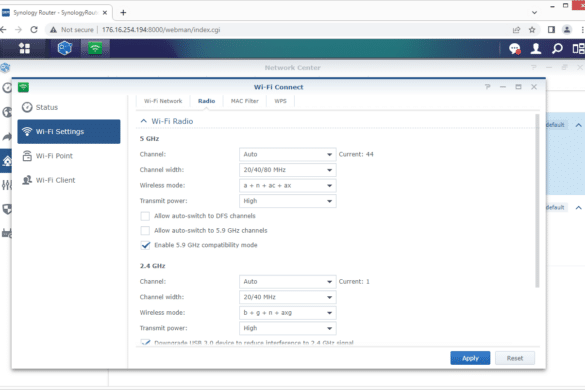Open the search magnifier icon
Image resolution: width=585 pixels, height=390 pixels.
coord(557,49)
